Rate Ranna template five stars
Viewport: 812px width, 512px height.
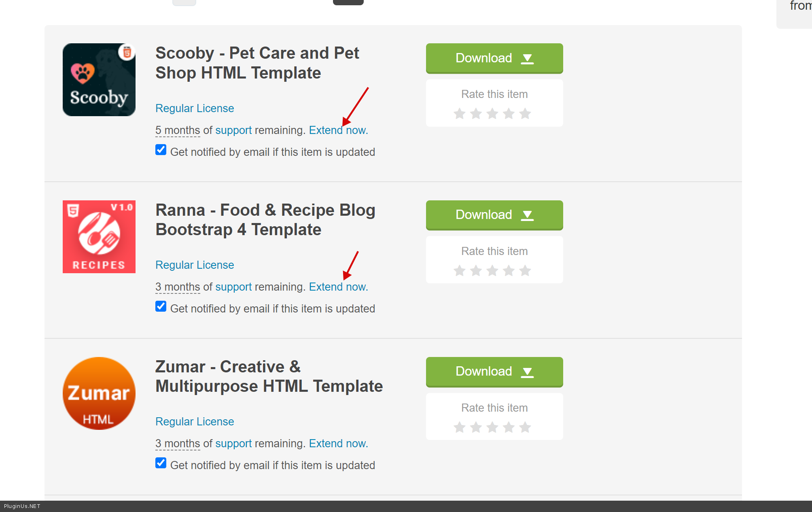point(525,270)
